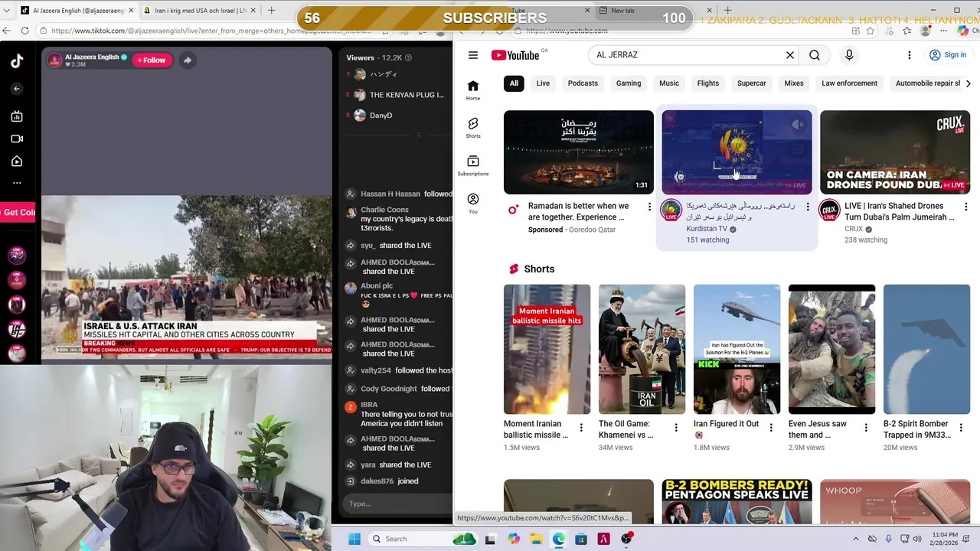The height and width of the screenshot is (551, 980).
Task: Share the Al Jazeera live stream
Action: tap(188, 60)
